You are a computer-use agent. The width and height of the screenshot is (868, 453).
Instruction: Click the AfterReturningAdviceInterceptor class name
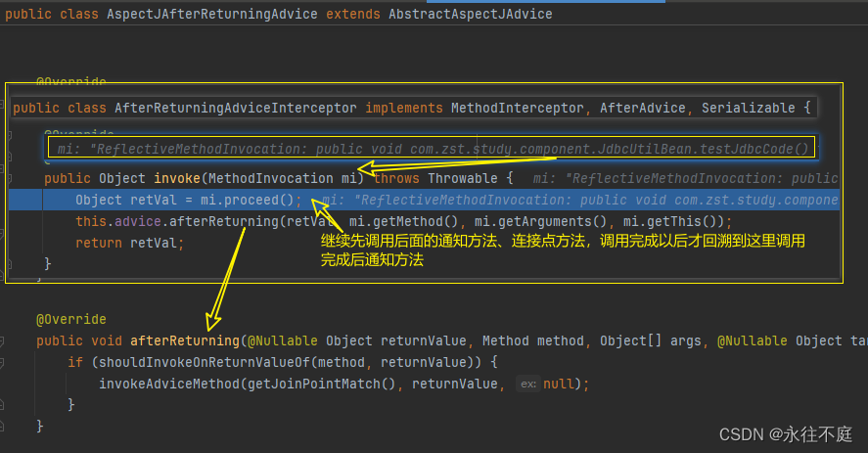(x=236, y=108)
